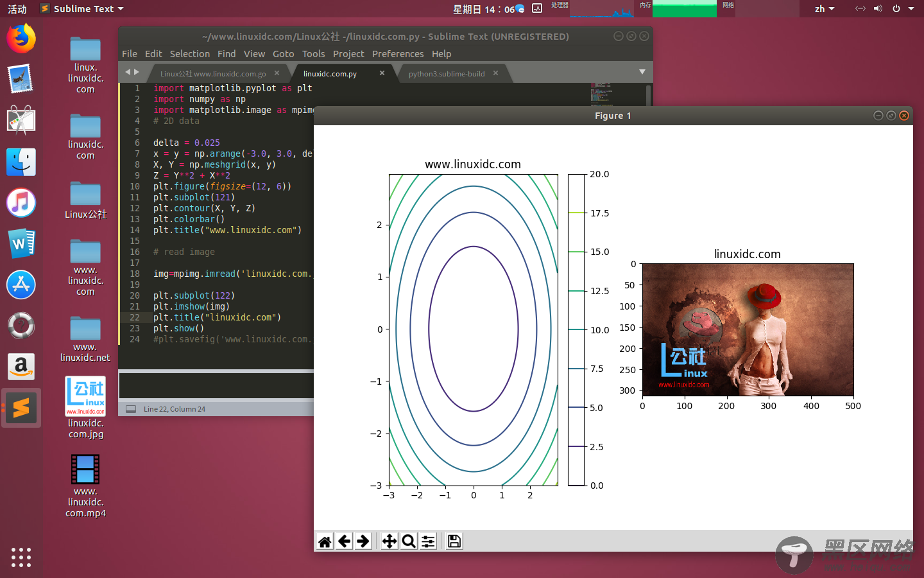Open the 活动 Activities overview
The width and height of the screenshot is (924, 578).
click(17, 9)
